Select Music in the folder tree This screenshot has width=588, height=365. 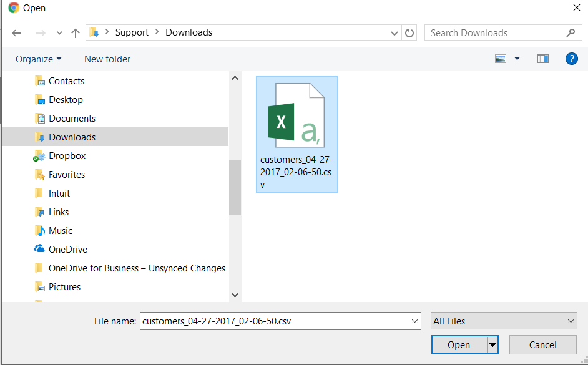click(61, 231)
